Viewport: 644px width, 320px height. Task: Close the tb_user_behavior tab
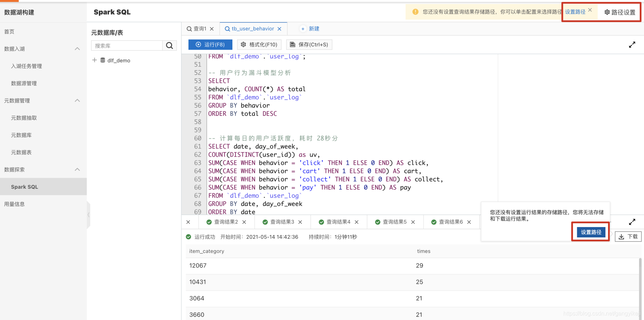coord(279,29)
